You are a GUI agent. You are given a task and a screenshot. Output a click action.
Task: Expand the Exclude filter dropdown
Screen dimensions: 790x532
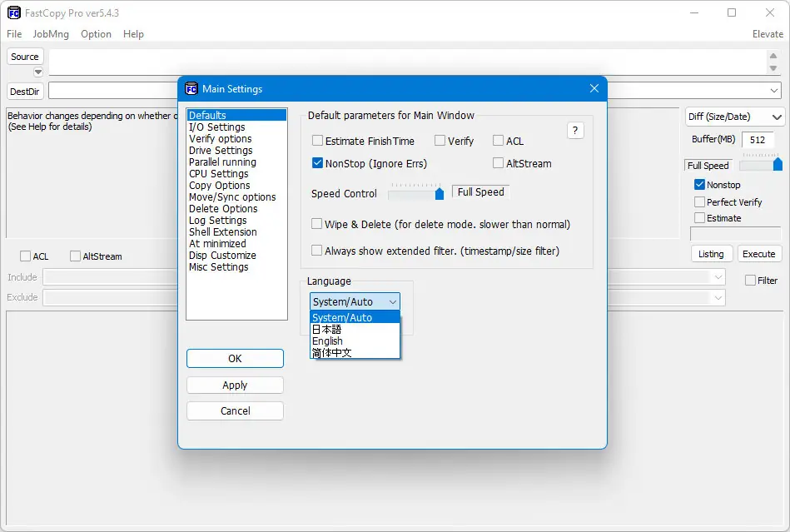(718, 298)
